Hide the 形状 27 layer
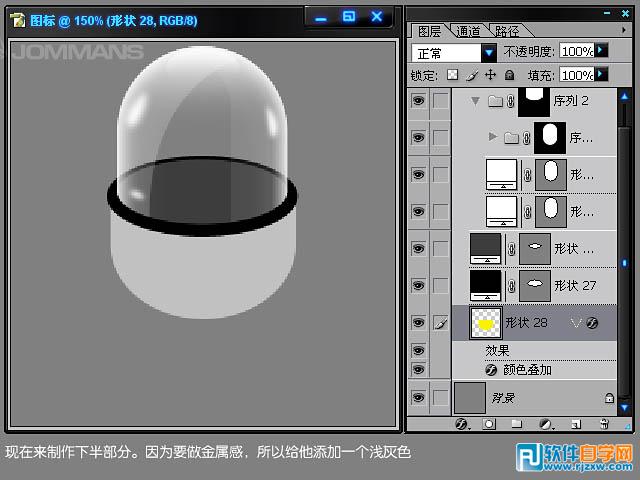The width and height of the screenshot is (640, 480). (x=418, y=285)
